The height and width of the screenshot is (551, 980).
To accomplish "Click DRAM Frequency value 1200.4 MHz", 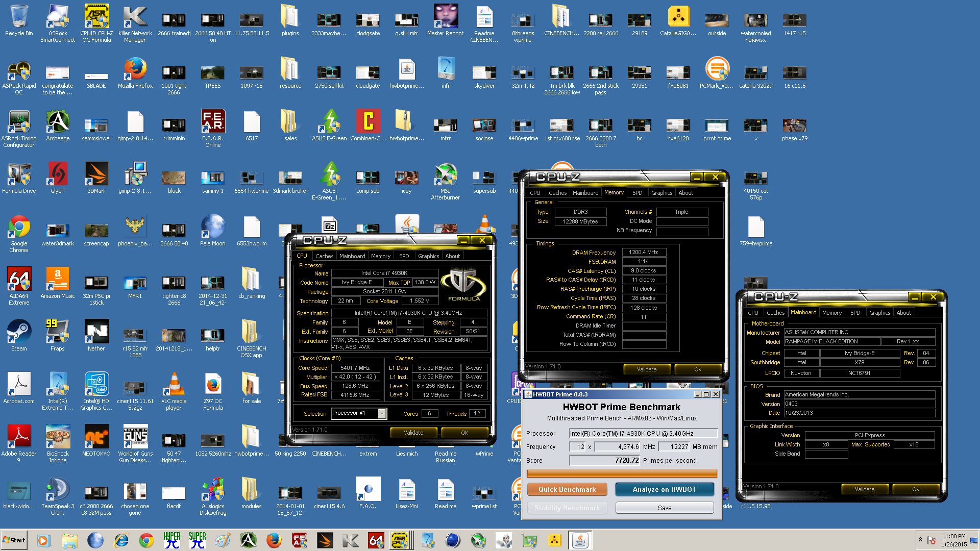I will click(644, 252).
